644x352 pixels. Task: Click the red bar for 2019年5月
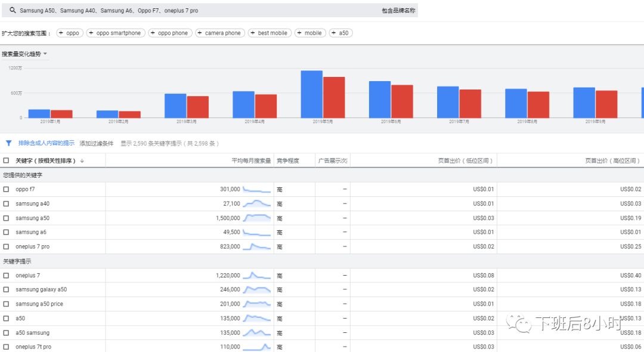334,97
